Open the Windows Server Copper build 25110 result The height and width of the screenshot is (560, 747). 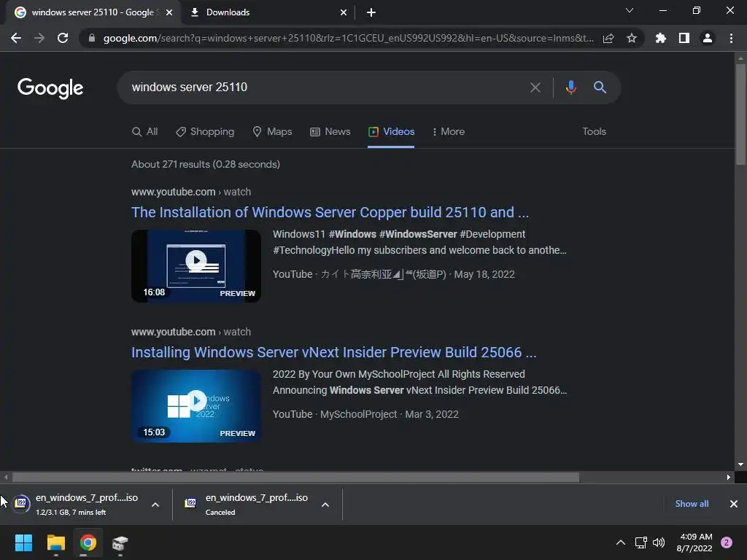(x=330, y=212)
